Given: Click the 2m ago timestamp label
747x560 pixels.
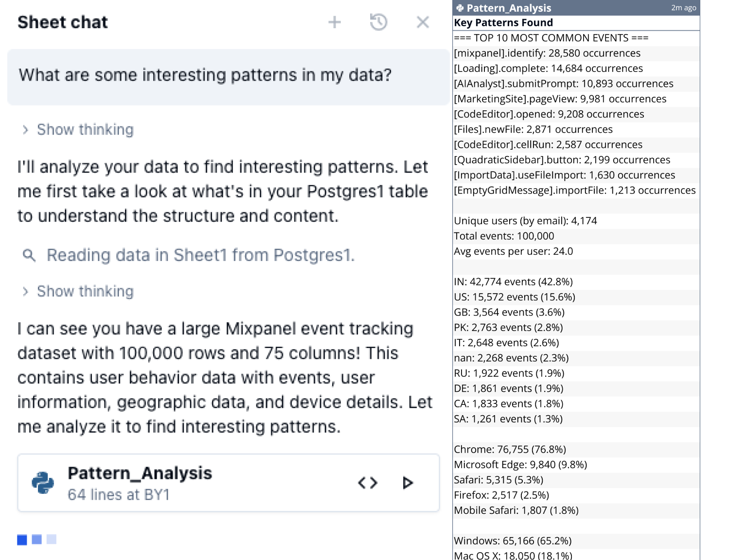Looking at the screenshot, I should point(683,8).
